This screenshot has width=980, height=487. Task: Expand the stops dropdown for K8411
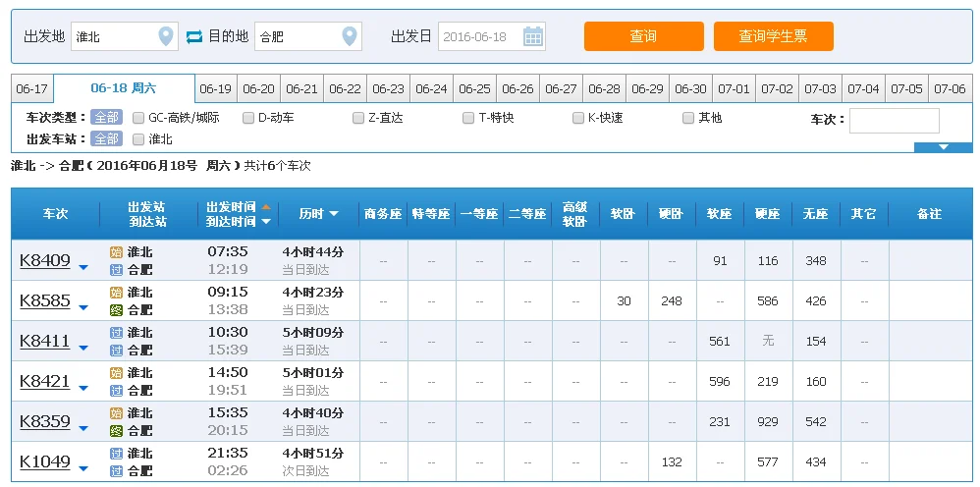[x=83, y=349]
